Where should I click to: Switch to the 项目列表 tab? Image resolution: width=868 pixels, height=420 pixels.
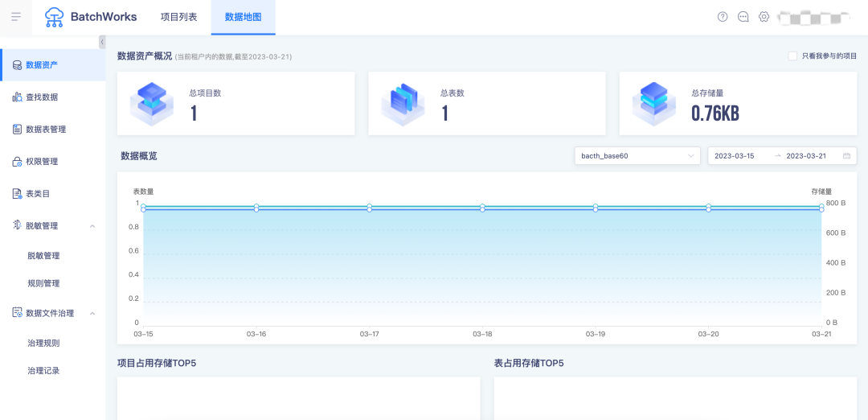(x=178, y=17)
